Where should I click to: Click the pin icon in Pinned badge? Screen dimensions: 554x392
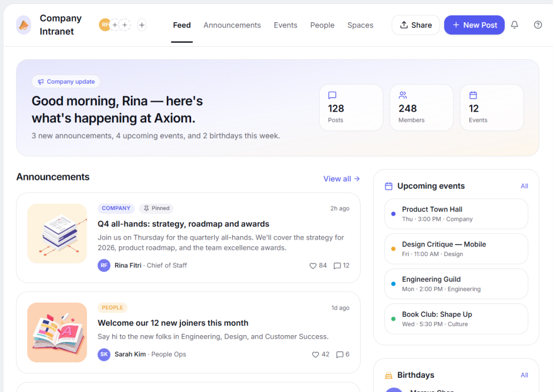146,208
